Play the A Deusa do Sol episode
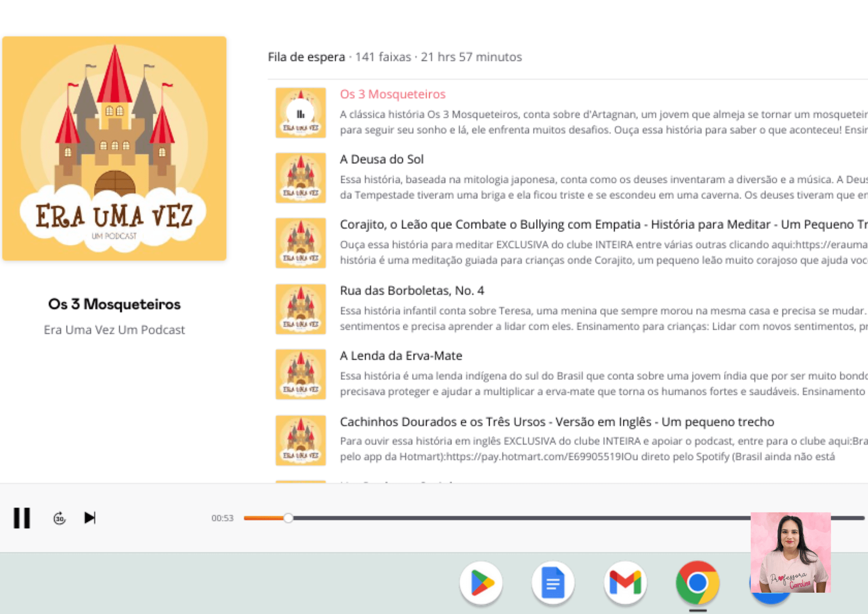 pyautogui.click(x=381, y=159)
